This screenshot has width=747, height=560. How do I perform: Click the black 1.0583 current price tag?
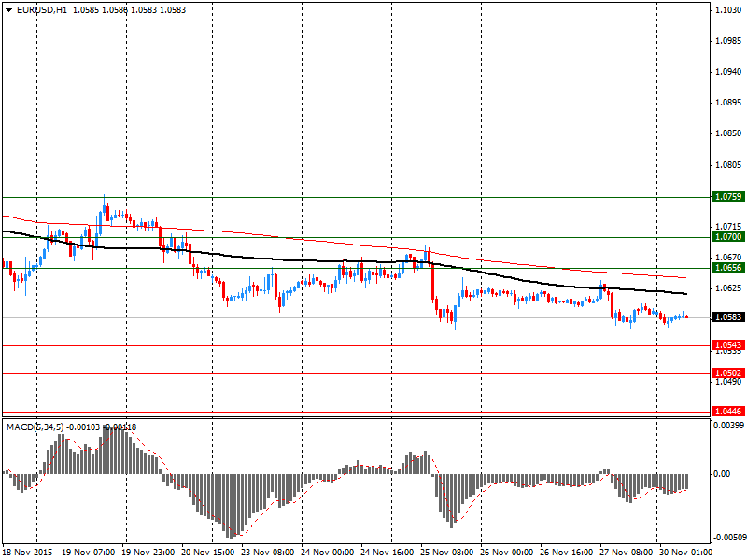pyautogui.click(x=728, y=316)
